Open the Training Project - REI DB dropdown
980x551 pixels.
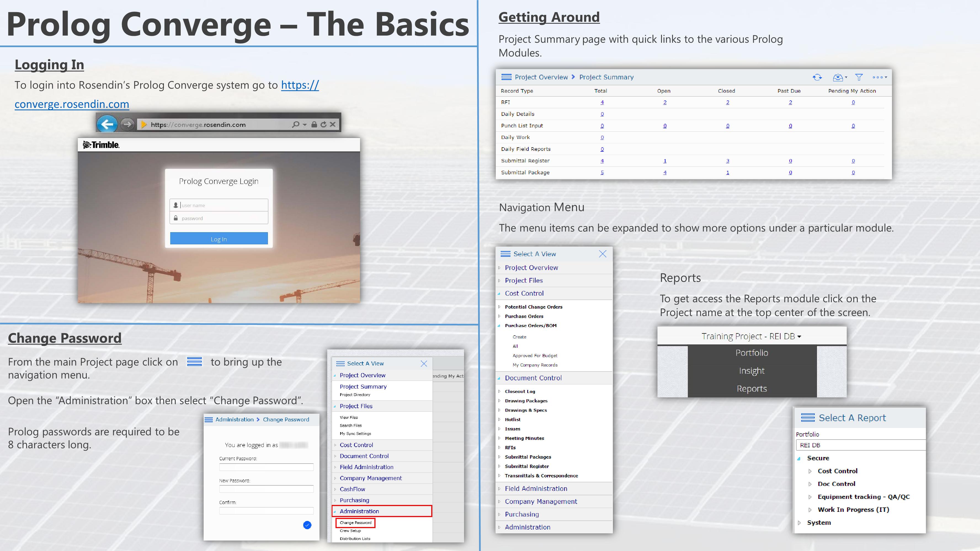pos(751,336)
